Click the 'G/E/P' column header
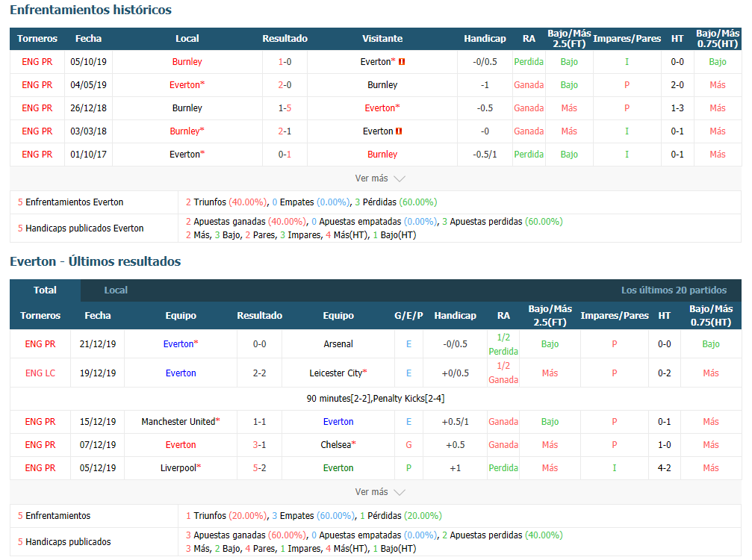 point(408,316)
